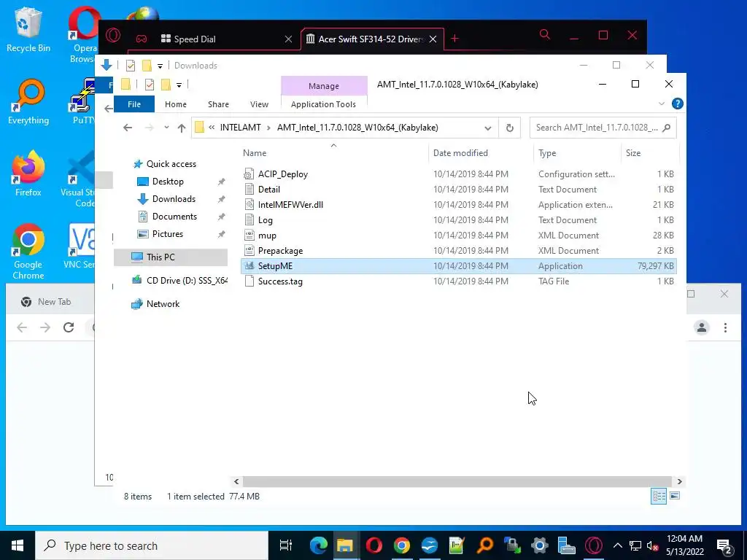Click the horizontal scrollbar in file list
The height and width of the screenshot is (560, 747).
click(457, 481)
